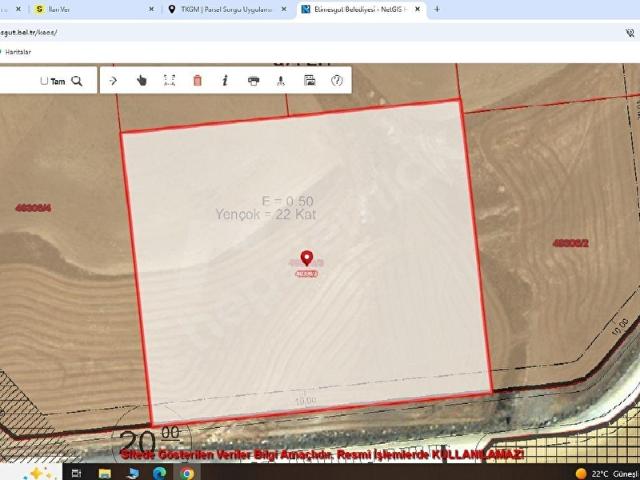Image resolution: width=640 pixels, height=480 pixels.
Task: Open the info tool icon
Action: tap(225, 80)
